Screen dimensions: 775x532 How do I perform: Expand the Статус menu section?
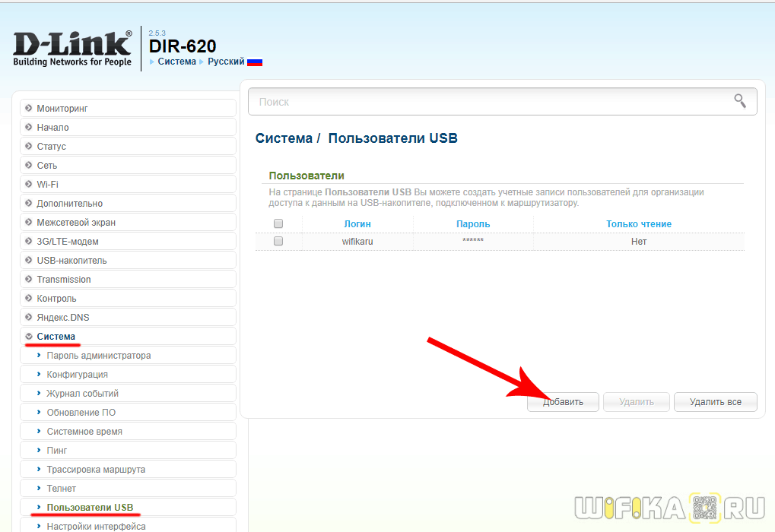[128, 146]
